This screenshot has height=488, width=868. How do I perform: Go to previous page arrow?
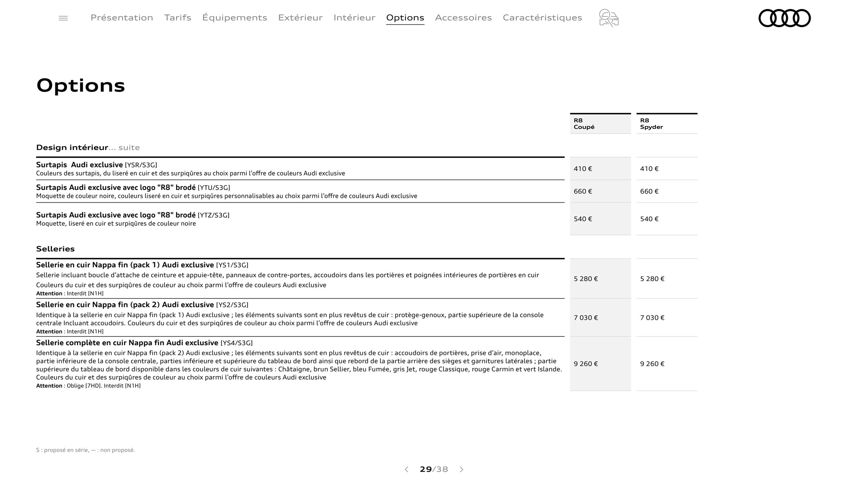coord(406,469)
